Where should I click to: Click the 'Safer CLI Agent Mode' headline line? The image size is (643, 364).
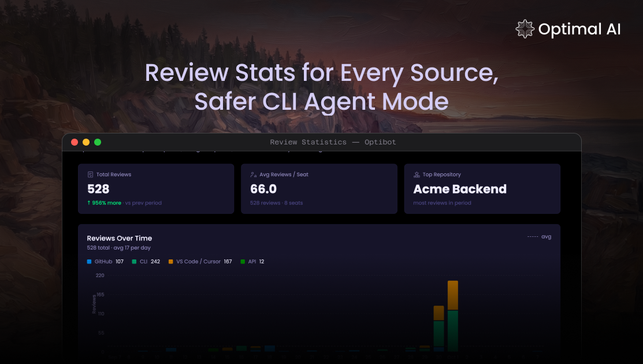click(321, 101)
